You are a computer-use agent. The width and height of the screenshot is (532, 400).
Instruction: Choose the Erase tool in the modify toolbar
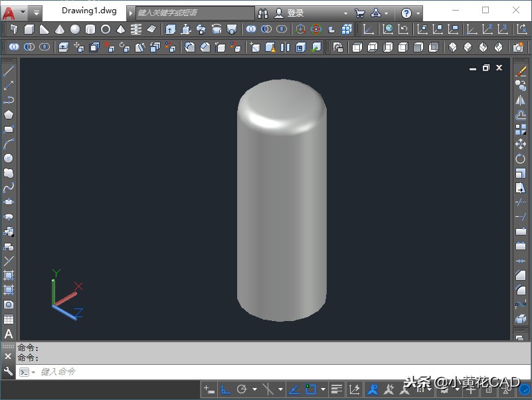coord(521,71)
